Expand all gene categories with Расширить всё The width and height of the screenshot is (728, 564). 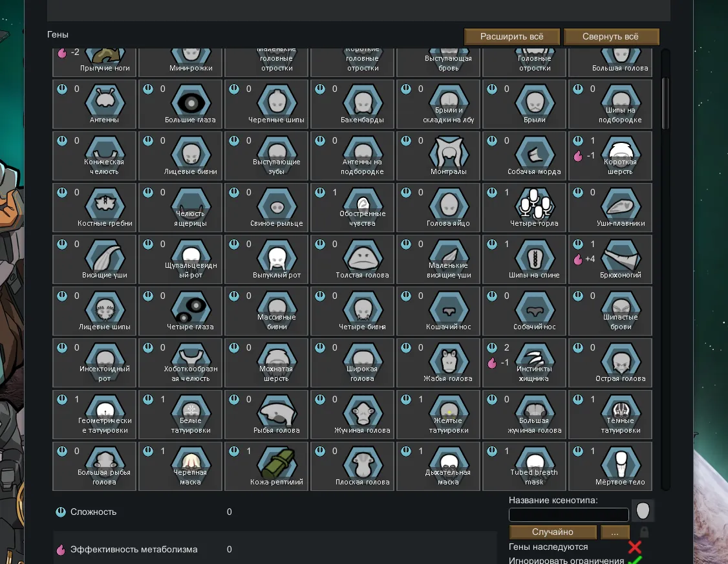click(x=511, y=37)
